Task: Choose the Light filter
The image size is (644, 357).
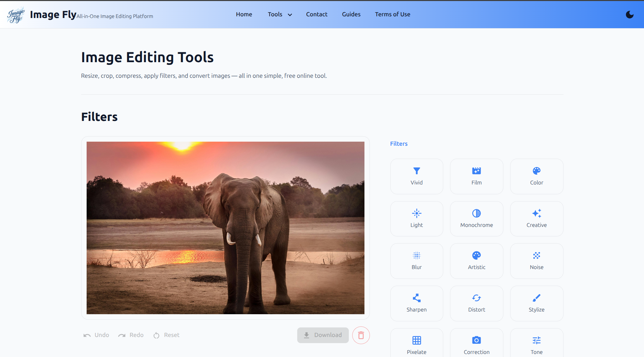Action: [x=416, y=219]
